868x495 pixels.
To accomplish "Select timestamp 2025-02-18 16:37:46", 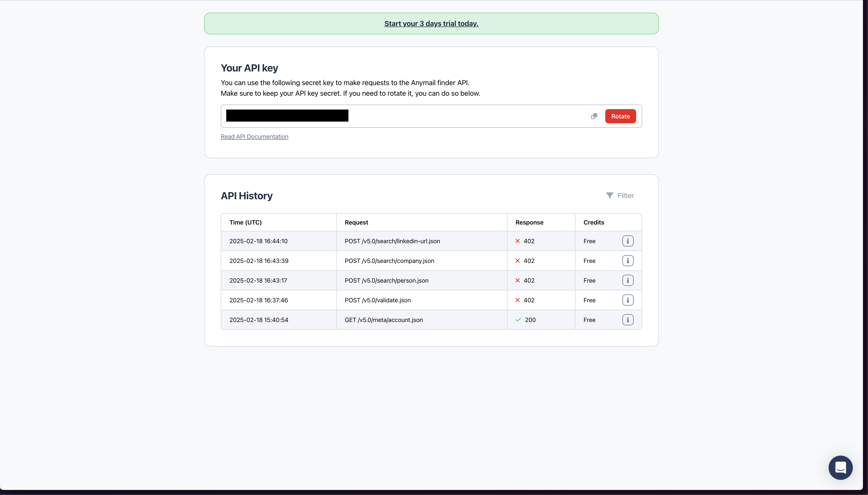I will [258, 300].
